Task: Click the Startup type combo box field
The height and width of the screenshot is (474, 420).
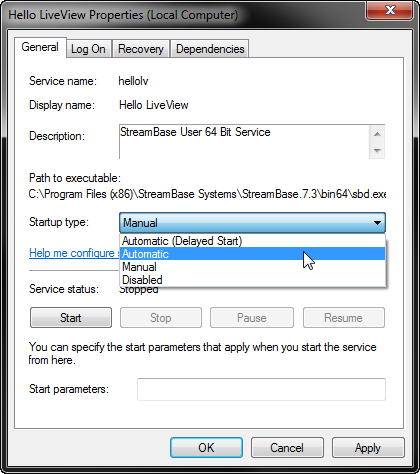Action: (x=252, y=223)
